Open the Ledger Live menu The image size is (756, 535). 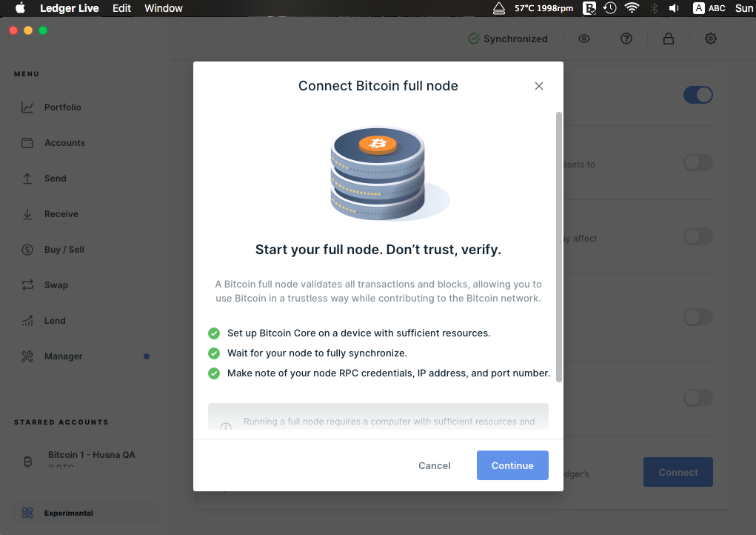coord(70,8)
